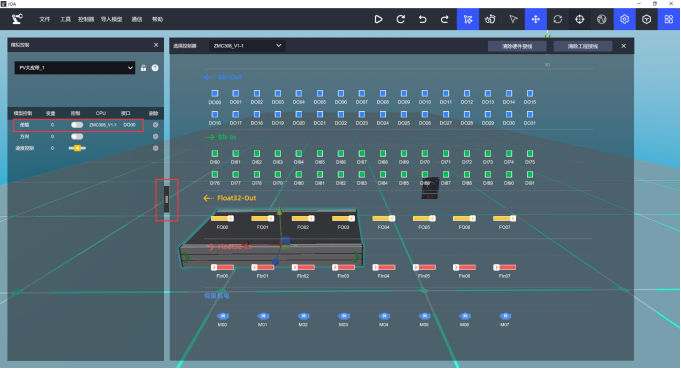Click the DO00 interface cell in 使能 row
Viewport: 681px width, 369px height.
[x=129, y=125]
